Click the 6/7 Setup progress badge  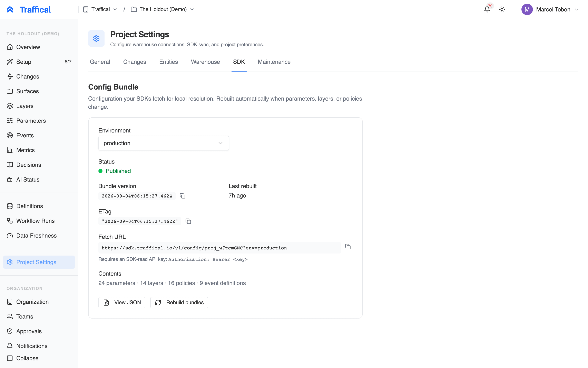pos(68,62)
